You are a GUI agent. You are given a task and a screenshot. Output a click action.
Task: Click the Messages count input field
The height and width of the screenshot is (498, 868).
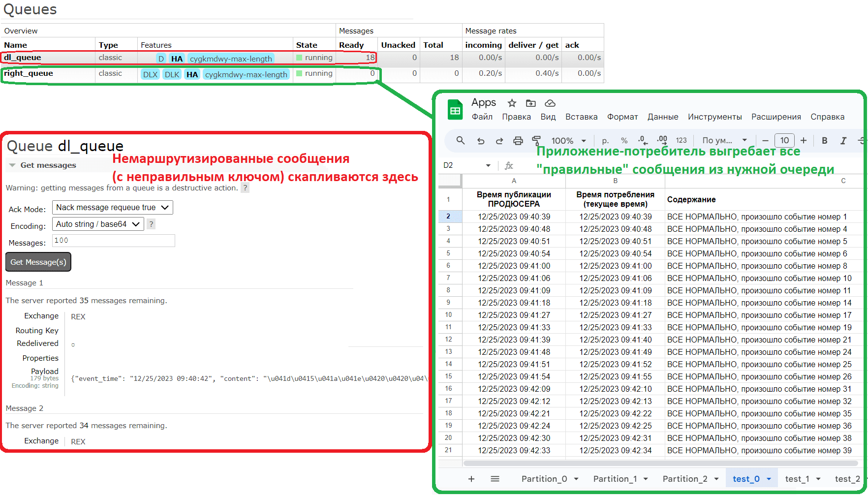tap(114, 241)
